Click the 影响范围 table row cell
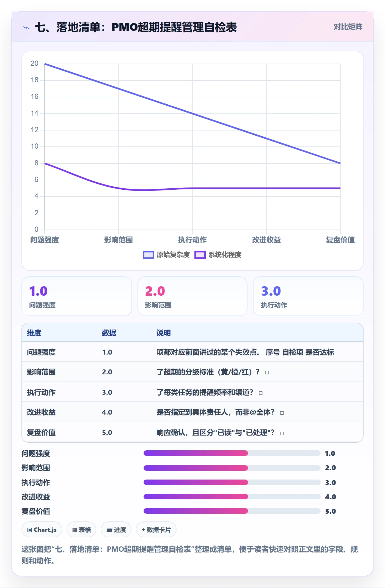Image resolution: width=385 pixels, height=588 pixels. (x=41, y=372)
